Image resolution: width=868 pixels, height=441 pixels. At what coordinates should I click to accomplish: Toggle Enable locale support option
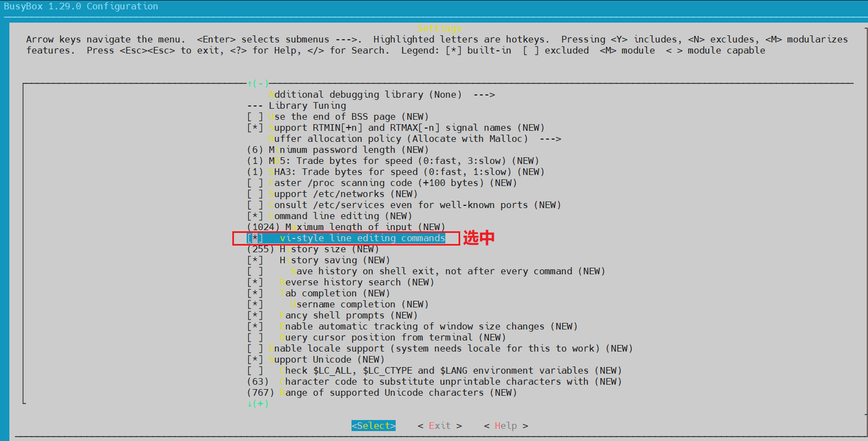pyautogui.click(x=440, y=348)
